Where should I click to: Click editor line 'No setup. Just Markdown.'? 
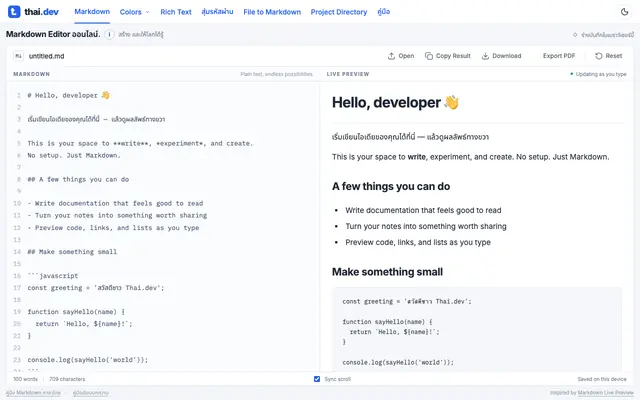point(74,156)
